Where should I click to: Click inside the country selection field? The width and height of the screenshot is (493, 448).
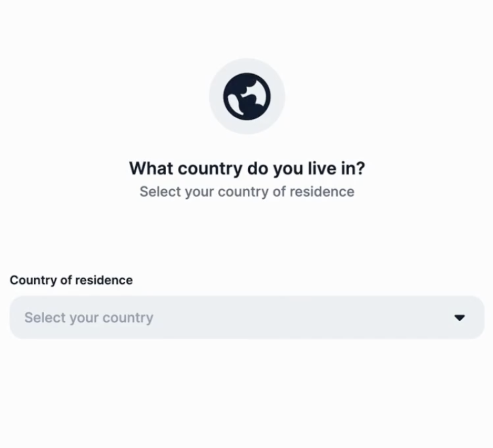246,317
